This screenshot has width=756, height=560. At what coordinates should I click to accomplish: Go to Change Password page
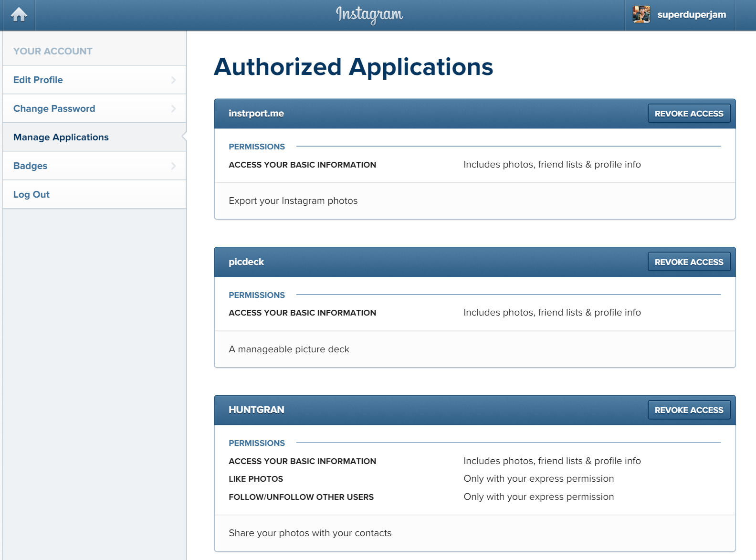tap(54, 108)
